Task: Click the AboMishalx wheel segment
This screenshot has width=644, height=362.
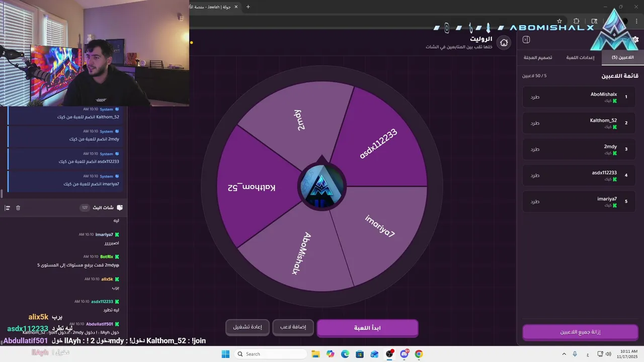Action: 301,253
